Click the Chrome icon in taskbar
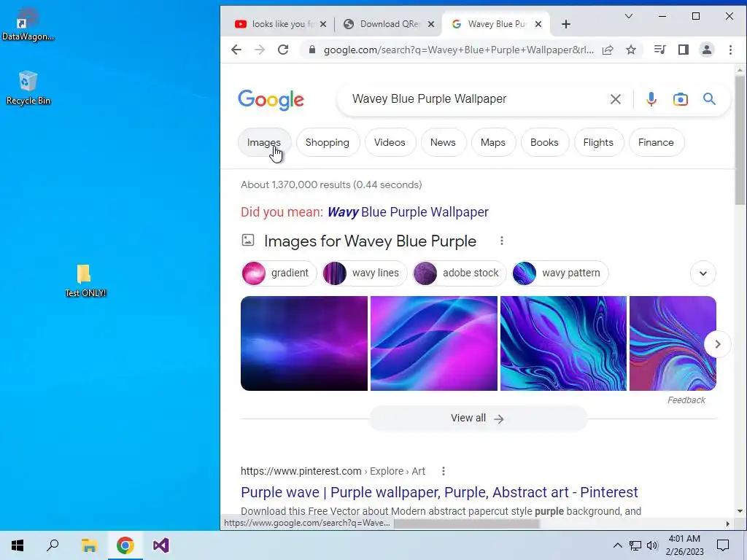Screen dimensions: 747x560 click(x=125, y=545)
